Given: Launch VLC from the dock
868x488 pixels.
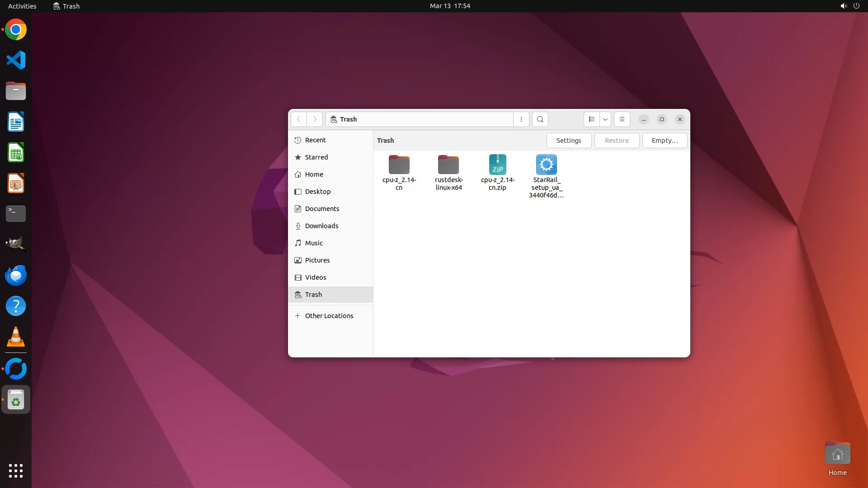Looking at the screenshot, I should tap(16, 337).
